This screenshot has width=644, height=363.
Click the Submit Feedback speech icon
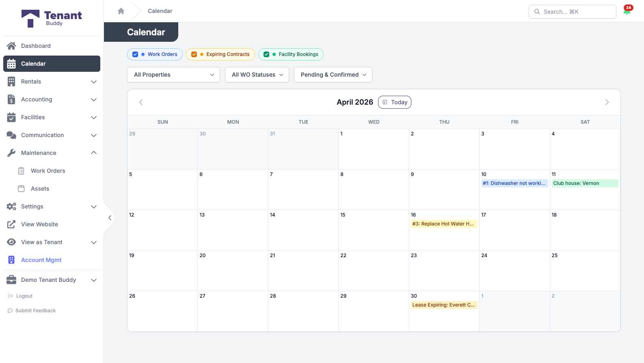(x=10, y=311)
